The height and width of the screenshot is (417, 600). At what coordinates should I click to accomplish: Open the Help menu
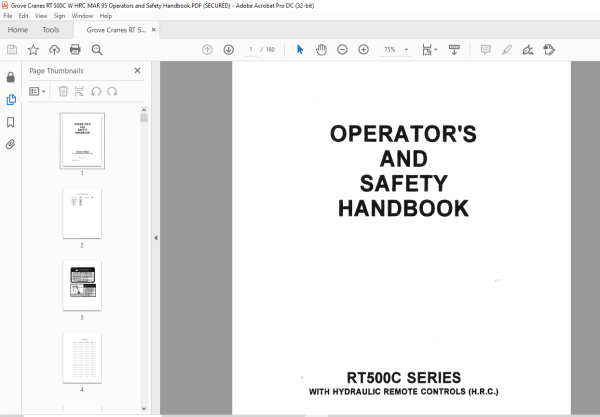106,16
